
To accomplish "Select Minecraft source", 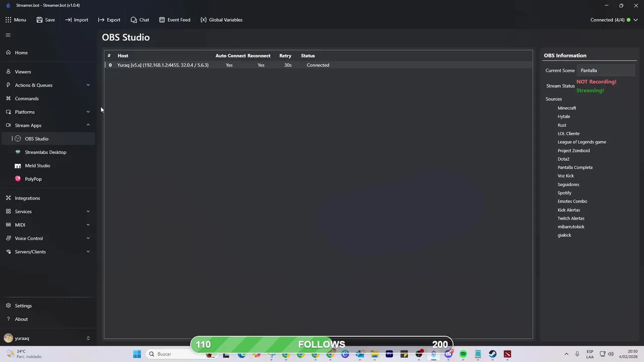I will coord(567,108).
